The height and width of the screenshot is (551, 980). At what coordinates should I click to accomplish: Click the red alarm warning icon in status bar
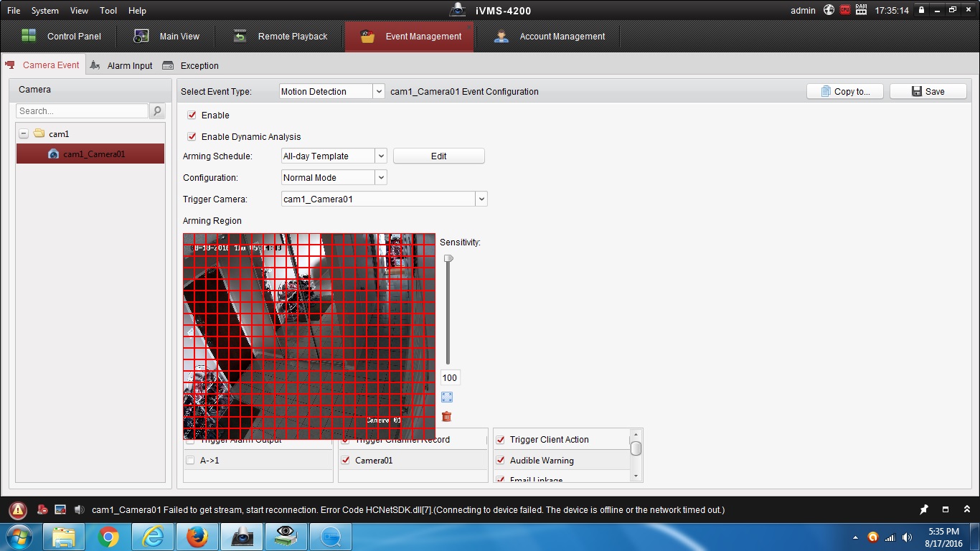(x=18, y=510)
